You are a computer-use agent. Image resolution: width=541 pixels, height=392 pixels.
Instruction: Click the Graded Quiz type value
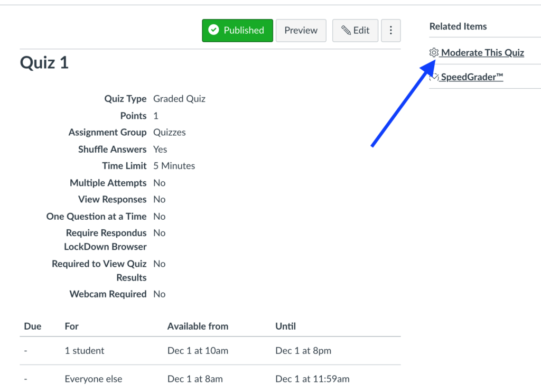[179, 99]
